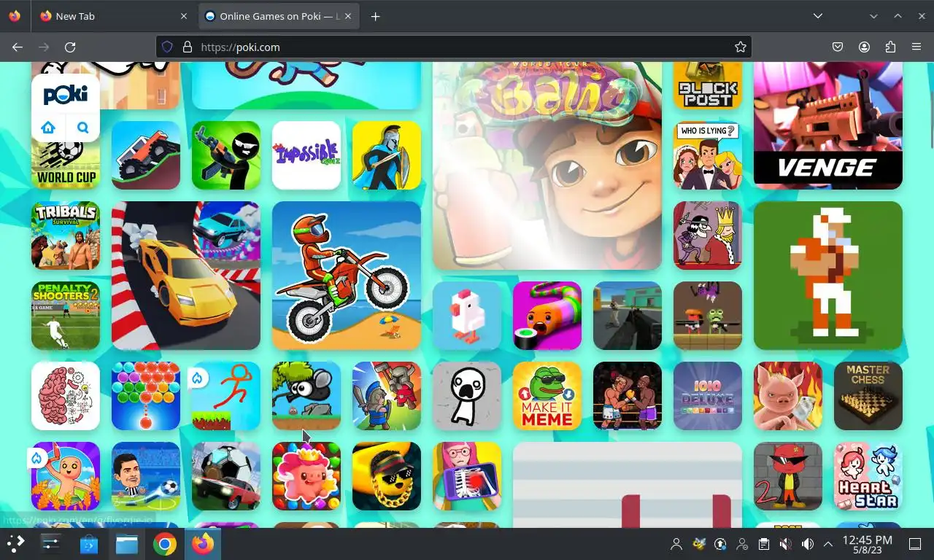Open the crowned pig candy match tile
This screenshot has width=934, height=560.
point(306,476)
